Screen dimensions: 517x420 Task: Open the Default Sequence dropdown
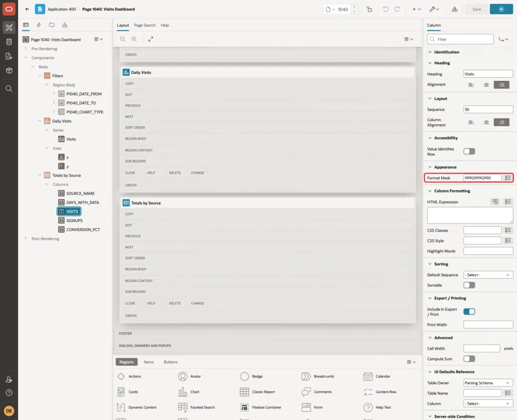488,275
